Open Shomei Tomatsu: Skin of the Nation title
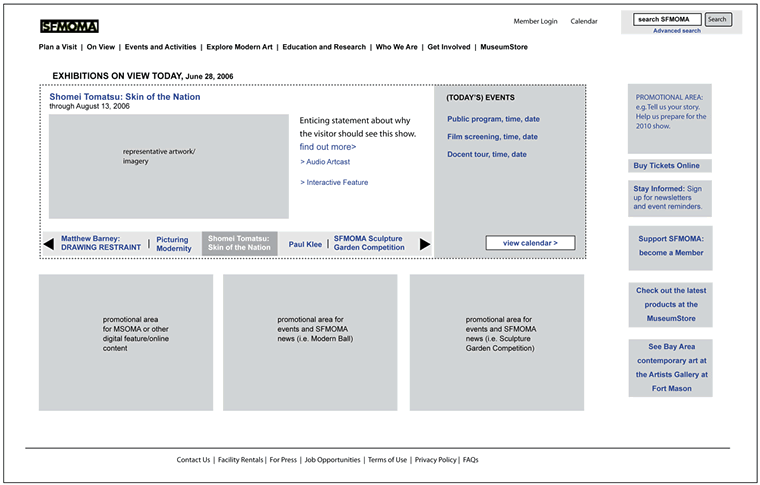760x485 pixels. (125, 97)
